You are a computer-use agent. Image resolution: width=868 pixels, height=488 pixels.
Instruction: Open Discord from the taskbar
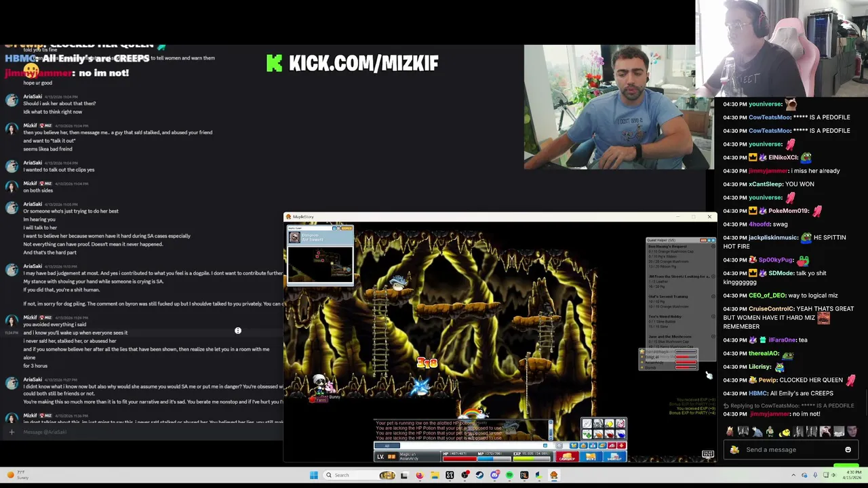coord(494,475)
